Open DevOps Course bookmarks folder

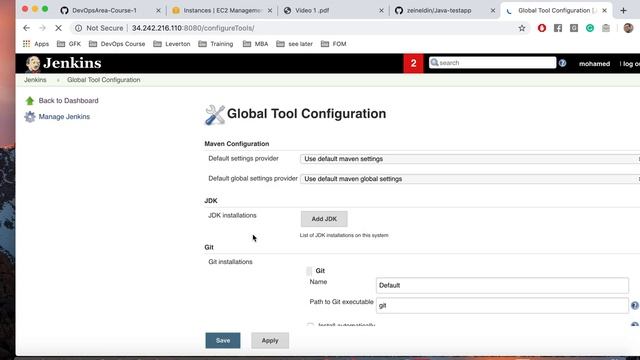pyautogui.click(x=117, y=44)
